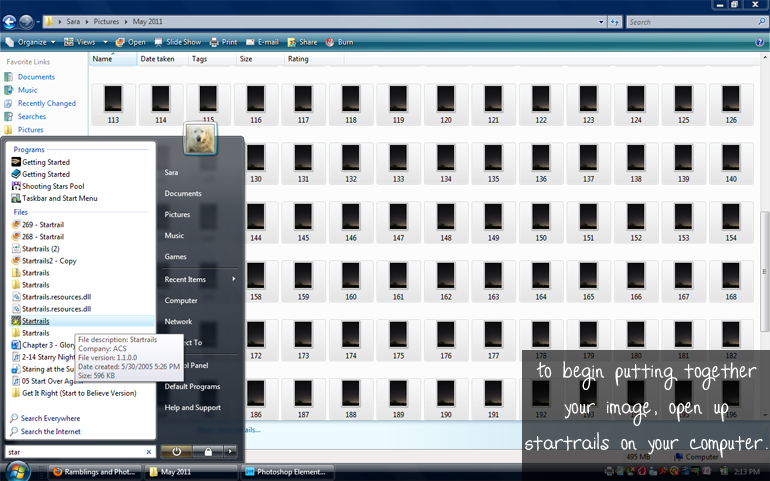The image size is (770, 481).
Task: Select image thumbnail 168
Action: [731, 281]
